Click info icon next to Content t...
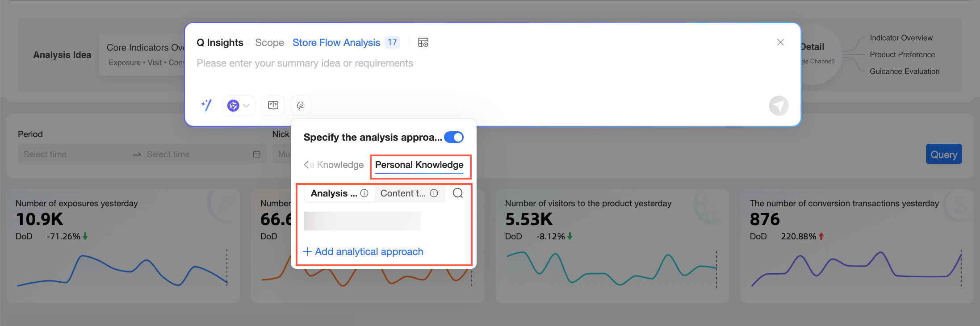The height and width of the screenshot is (326, 980). pyautogui.click(x=434, y=193)
